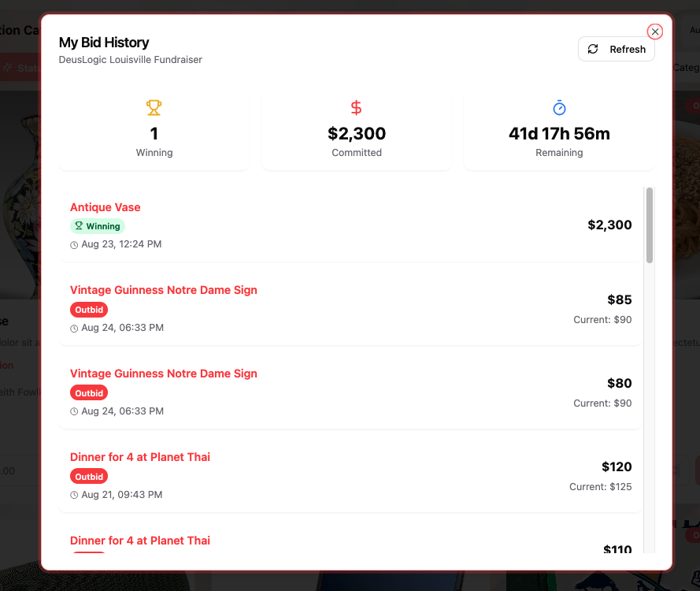Click the trophy icon above Winning count
The height and width of the screenshot is (591, 700).
[x=154, y=107]
